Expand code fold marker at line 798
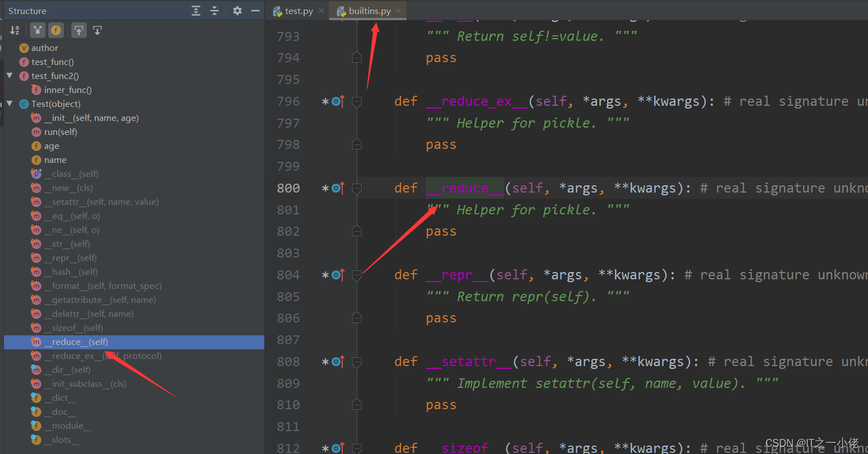 (x=357, y=144)
